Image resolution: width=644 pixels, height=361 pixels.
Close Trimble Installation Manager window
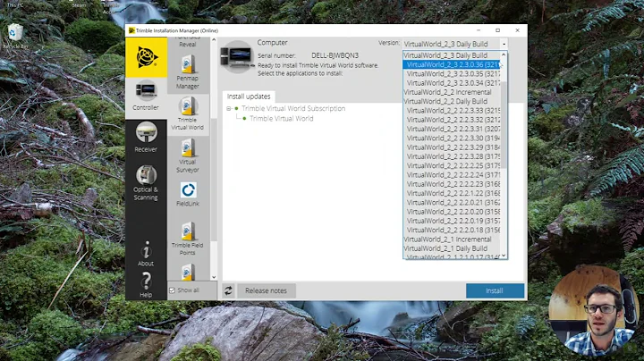coord(518,30)
